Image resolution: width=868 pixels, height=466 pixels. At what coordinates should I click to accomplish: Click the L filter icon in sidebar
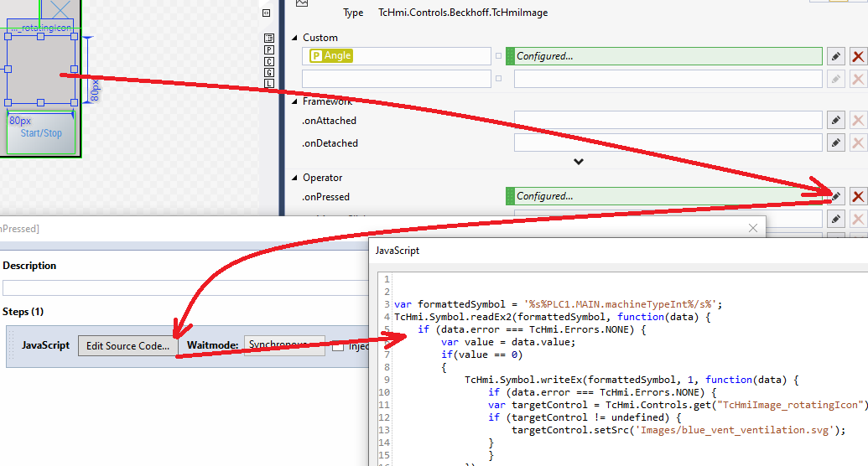click(269, 83)
